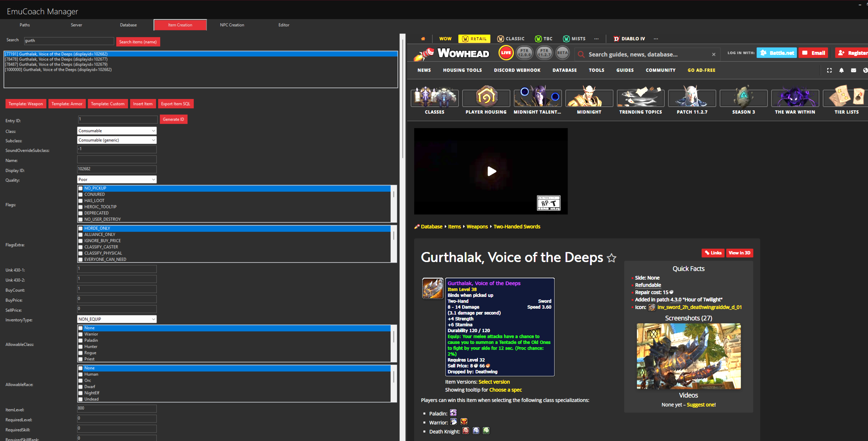Viewport: 868px width, 441px height.
Task: Open the Subclass dropdown
Action: 116,140
